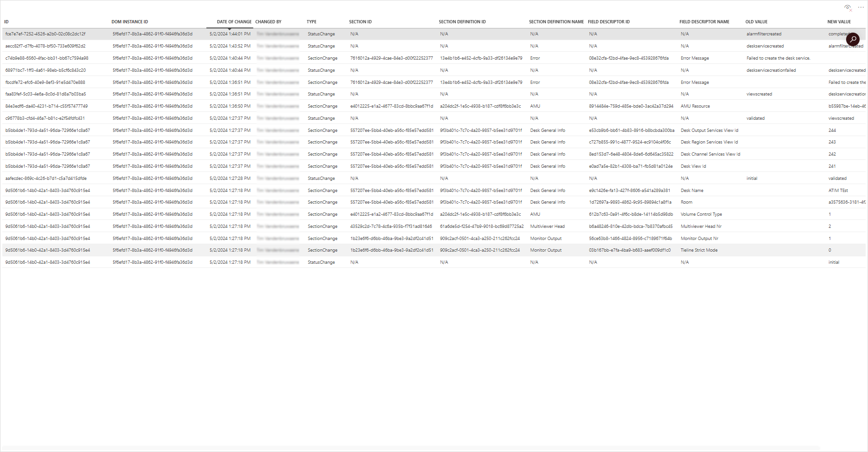Viewport: 868px width, 452px height.
Task: Click section definition ID 61a6de5d-f254-47b9-9018-bc69d87725a2
Action: click(482, 226)
